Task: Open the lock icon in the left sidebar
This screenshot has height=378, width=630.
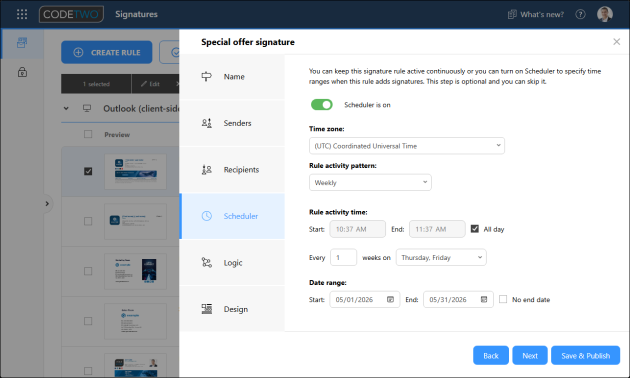Action: point(22,72)
